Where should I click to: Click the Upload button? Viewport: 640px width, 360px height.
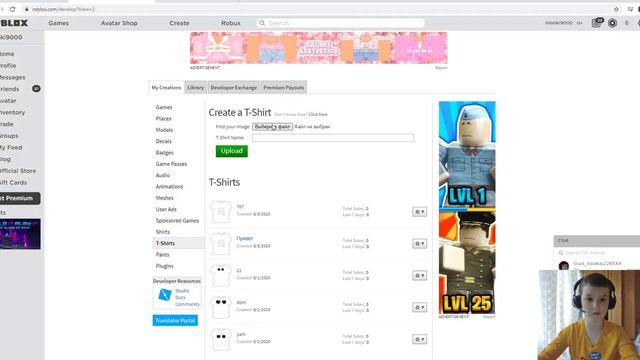point(231,151)
